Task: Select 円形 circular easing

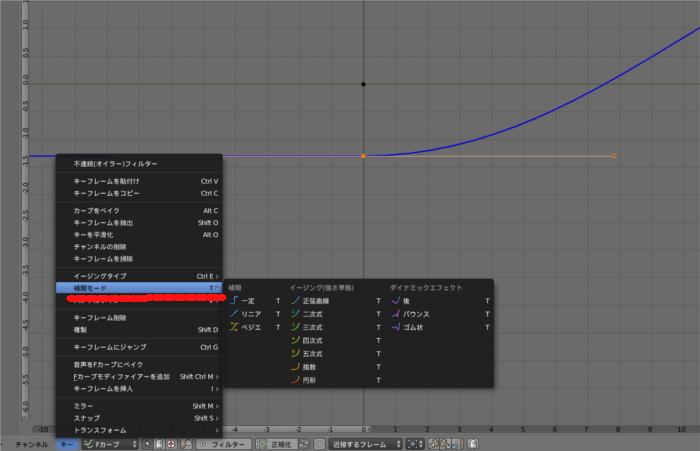Action: [x=336, y=380]
